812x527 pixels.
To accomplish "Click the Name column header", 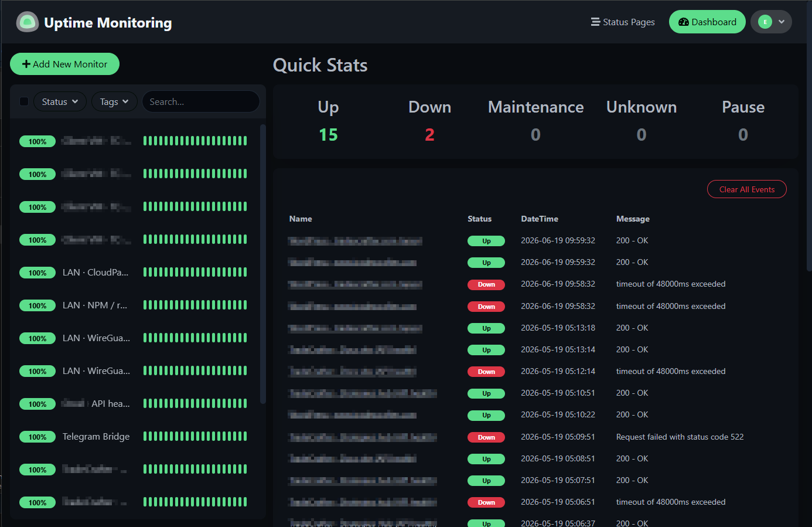I will pos(301,219).
